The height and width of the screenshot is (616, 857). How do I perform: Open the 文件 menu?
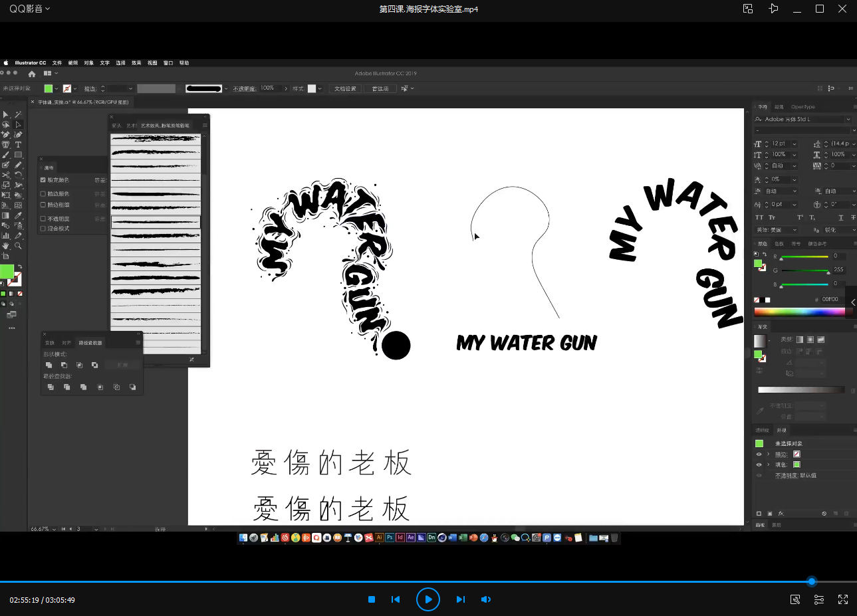[57, 63]
